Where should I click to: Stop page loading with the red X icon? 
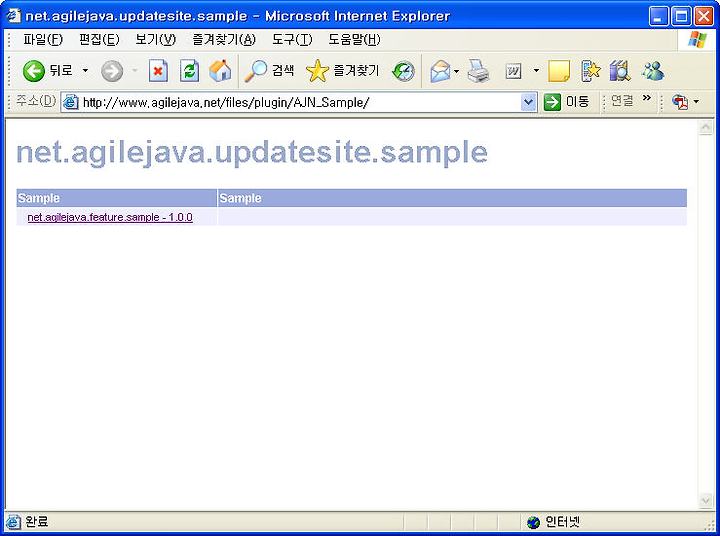pyautogui.click(x=158, y=71)
